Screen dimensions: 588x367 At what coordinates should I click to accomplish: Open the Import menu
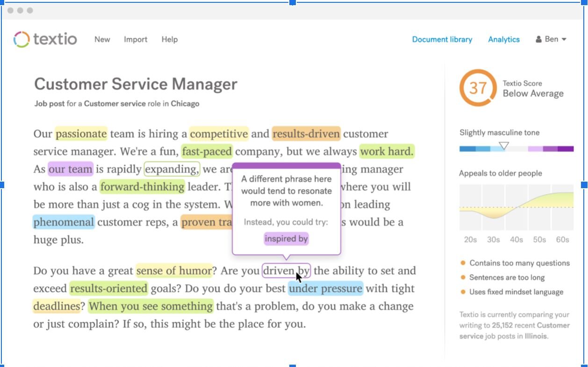(136, 39)
